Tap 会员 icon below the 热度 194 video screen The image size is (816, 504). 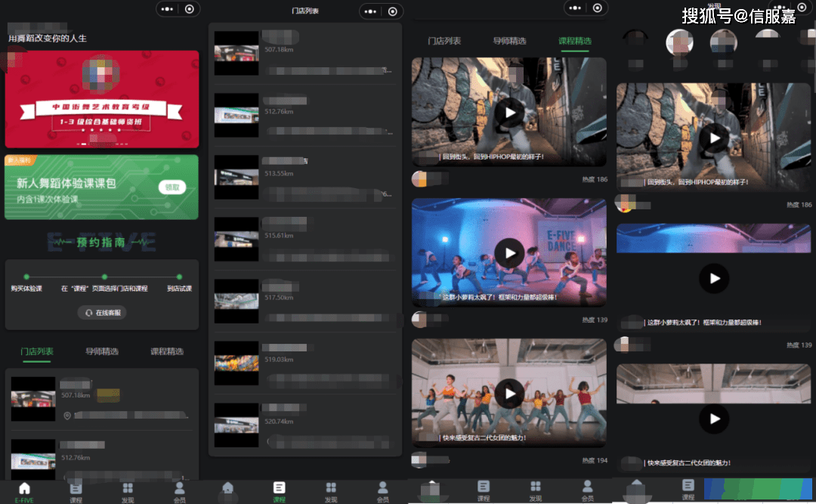pyautogui.click(x=588, y=490)
